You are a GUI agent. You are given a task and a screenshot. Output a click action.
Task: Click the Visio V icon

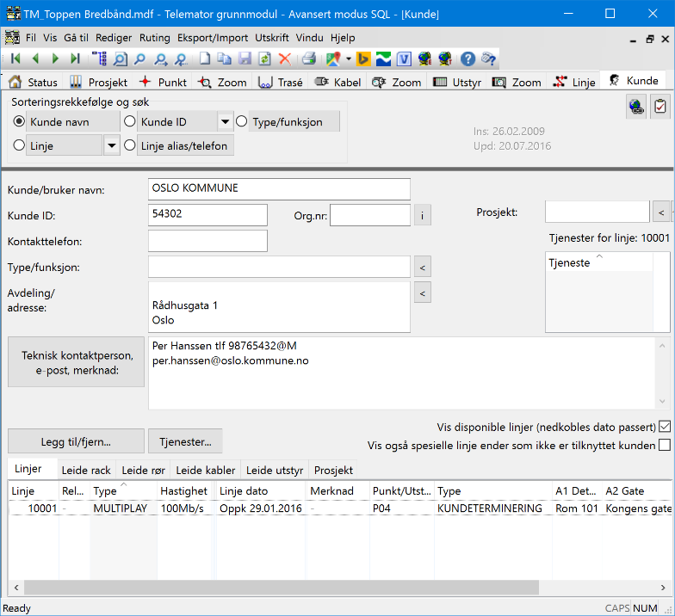404,59
